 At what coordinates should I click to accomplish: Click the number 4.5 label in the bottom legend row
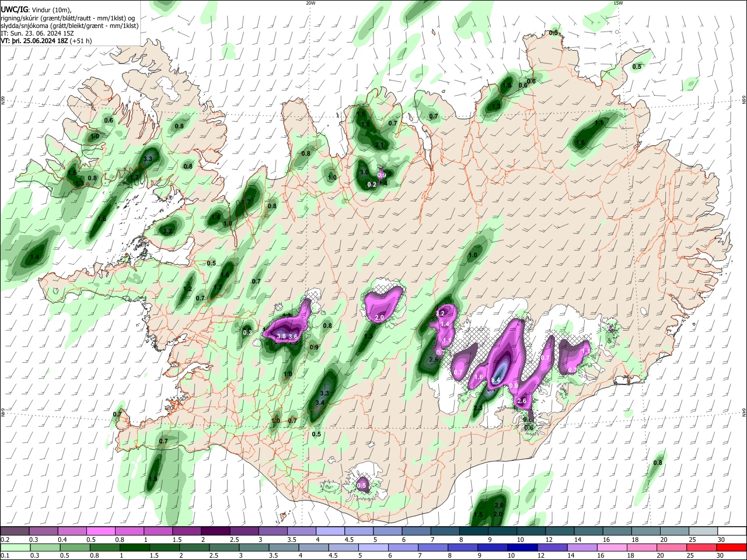point(333,556)
